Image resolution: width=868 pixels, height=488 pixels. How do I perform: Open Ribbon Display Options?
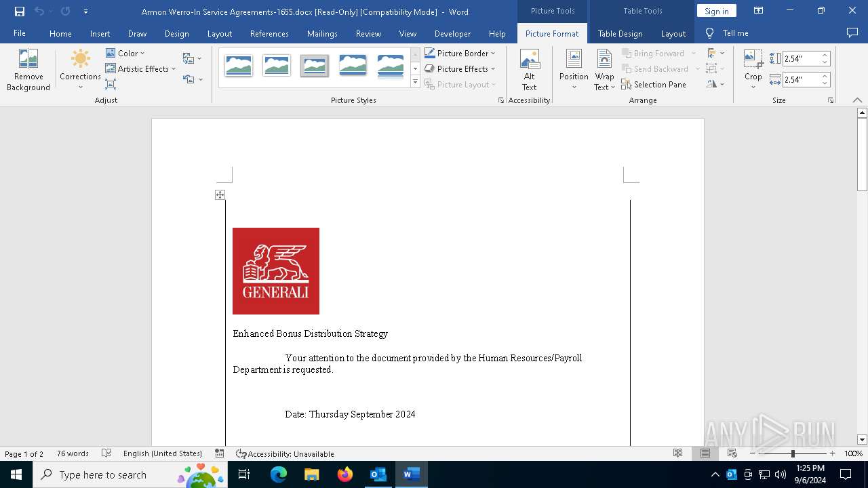click(x=758, y=11)
